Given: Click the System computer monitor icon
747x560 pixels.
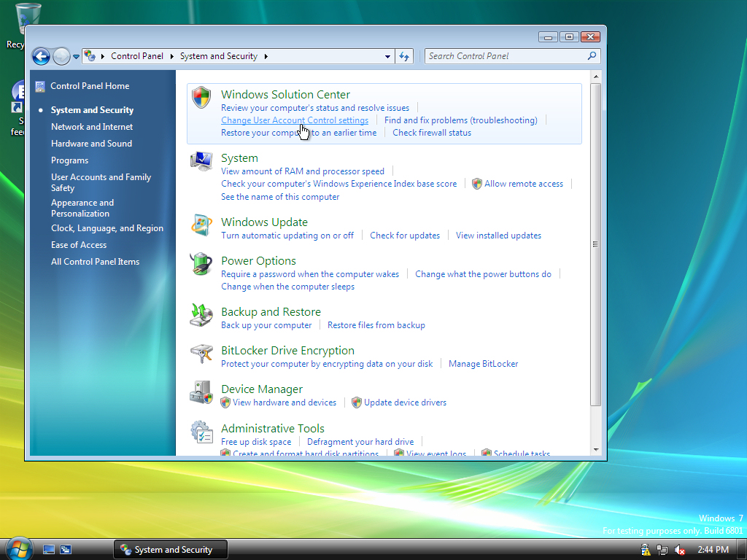Looking at the screenshot, I should [x=201, y=161].
